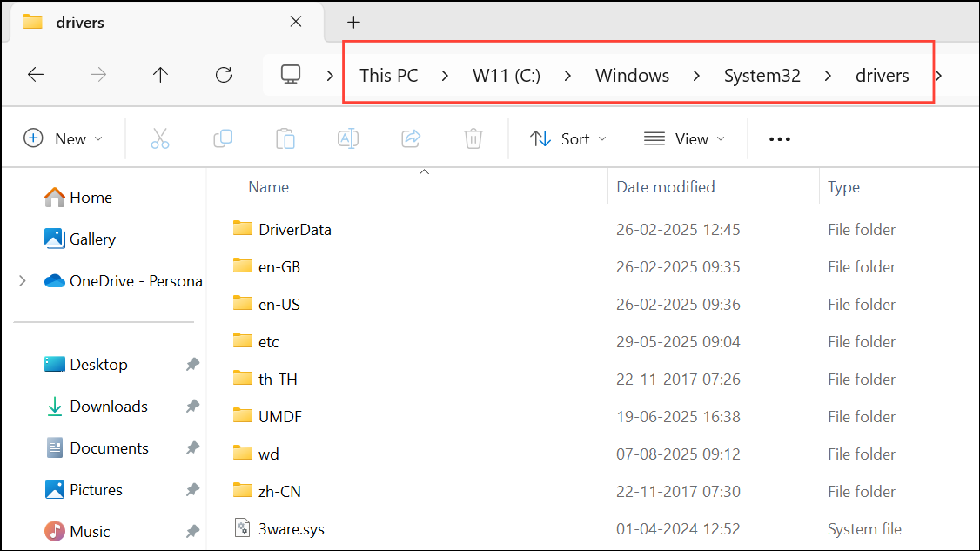
Task: Open the Sort options dropdown
Action: coord(568,138)
